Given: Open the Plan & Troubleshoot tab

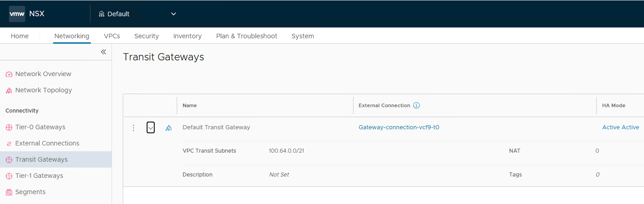Looking at the screenshot, I should tap(246, 36).
